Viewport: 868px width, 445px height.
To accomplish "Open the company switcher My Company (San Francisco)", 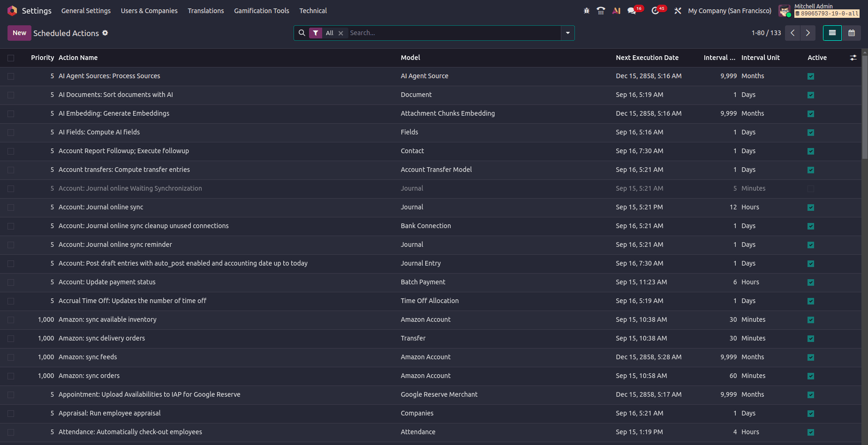I will click(730, 11).
